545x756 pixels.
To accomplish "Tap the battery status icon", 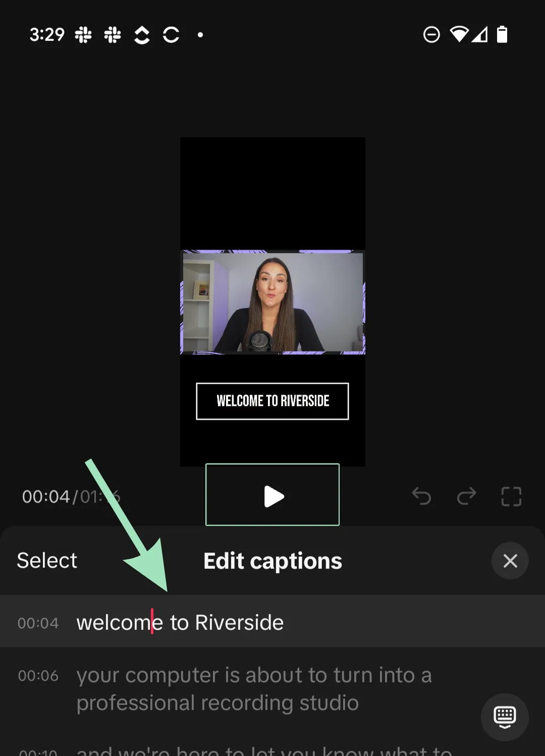I will (502, 34).
